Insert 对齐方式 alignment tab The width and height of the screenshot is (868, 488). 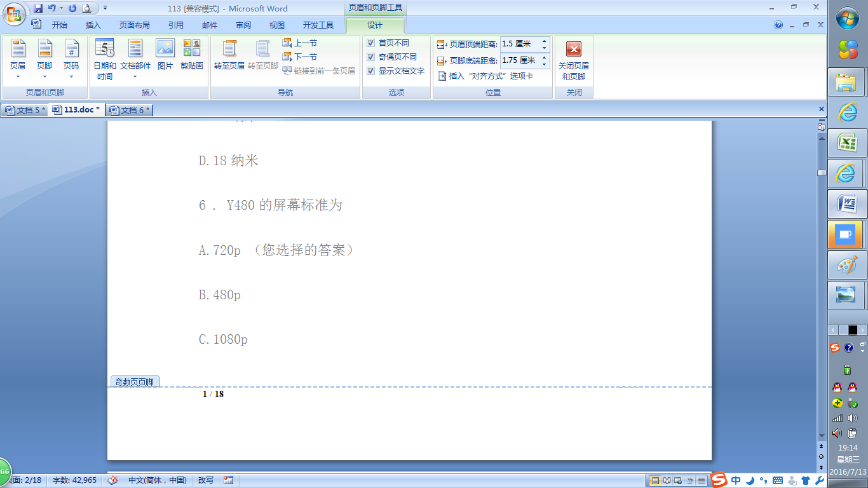tap(485, 76)
